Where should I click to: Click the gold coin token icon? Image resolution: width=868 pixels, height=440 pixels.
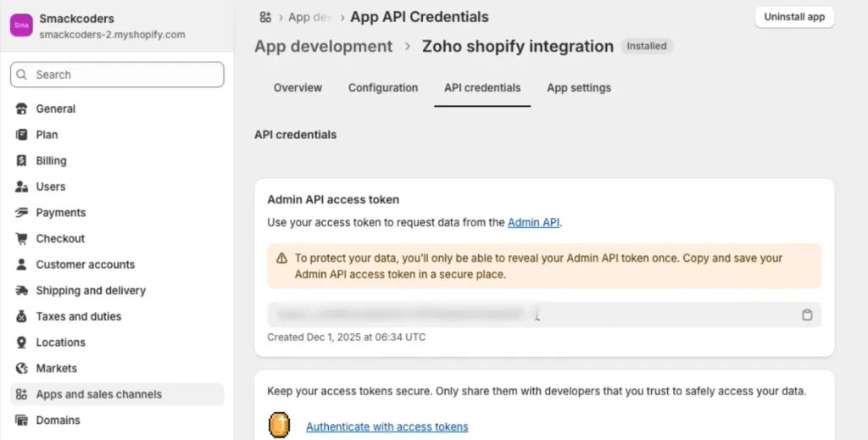(x=280, y=426)
